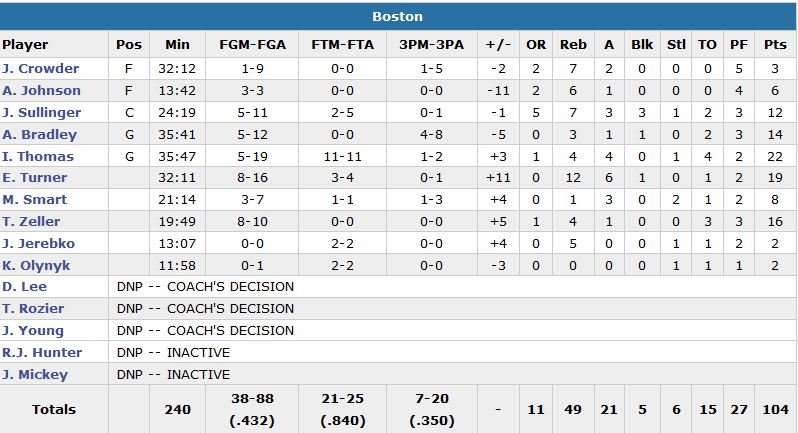Click the Reb column header
The width and height of the screenshot is (798, 433).
click(573, 45)
